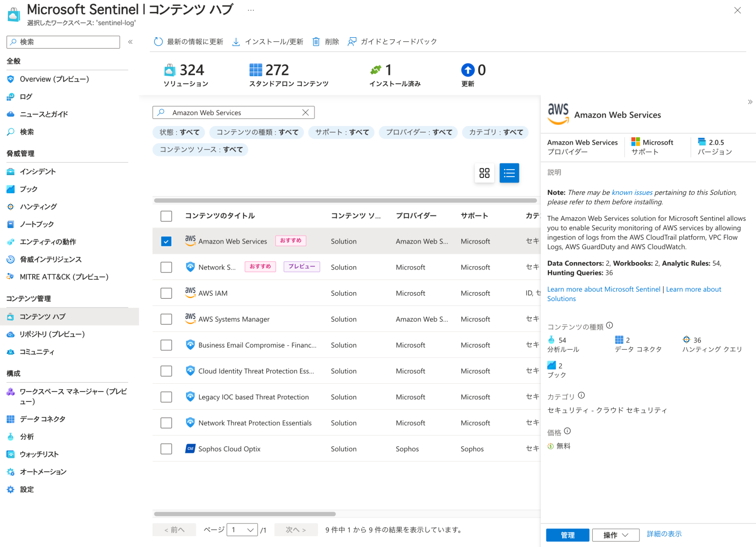The height and width of the screenshot is (547, 756).
Task: Uncheck the Amazon Web Services row
Action: pyautogui.click(x=166, y=241)
